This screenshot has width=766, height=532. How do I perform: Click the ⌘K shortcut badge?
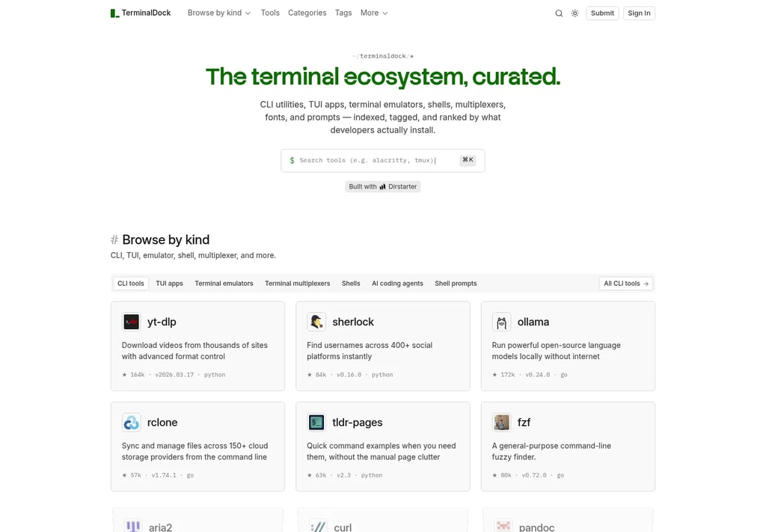point(468,159)
